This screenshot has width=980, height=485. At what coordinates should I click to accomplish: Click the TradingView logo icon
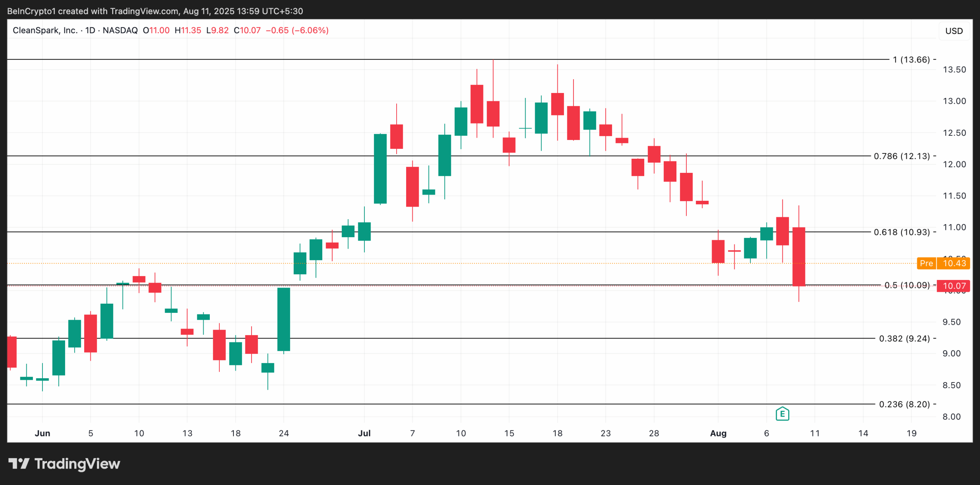coord(19,464)
